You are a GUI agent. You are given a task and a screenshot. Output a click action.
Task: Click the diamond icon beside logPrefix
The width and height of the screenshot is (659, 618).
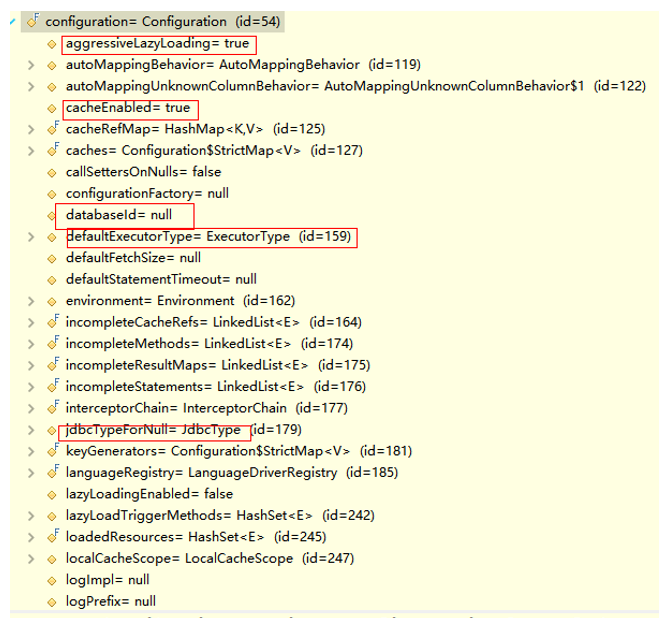tap(52, 602)
